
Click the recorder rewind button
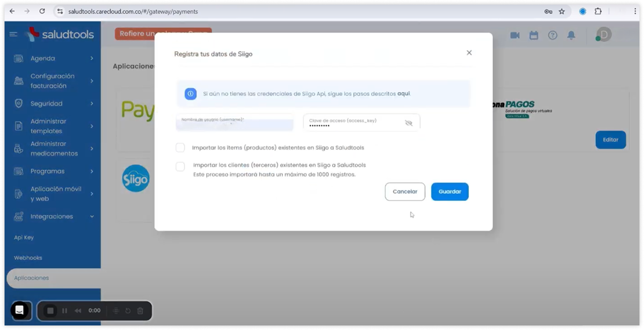point(78,311)
